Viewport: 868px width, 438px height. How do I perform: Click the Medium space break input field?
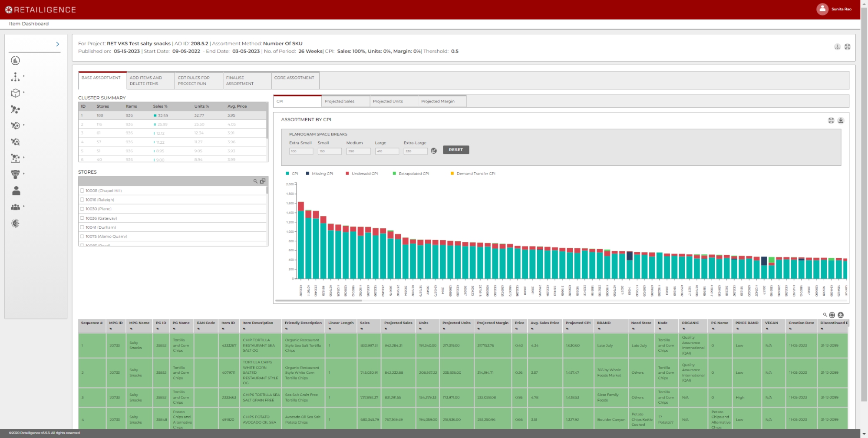point(358,151)
